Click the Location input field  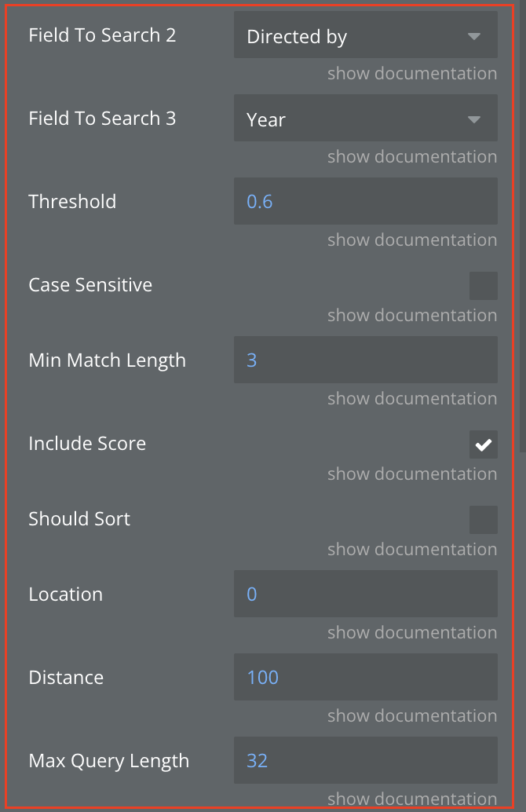365,594
